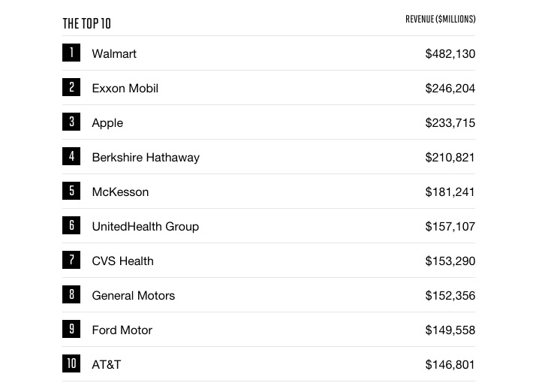Click the rank 1 badge beside Walmart
Screen dimensions: 548x392
pyautogui.click(x=71, y=53)
